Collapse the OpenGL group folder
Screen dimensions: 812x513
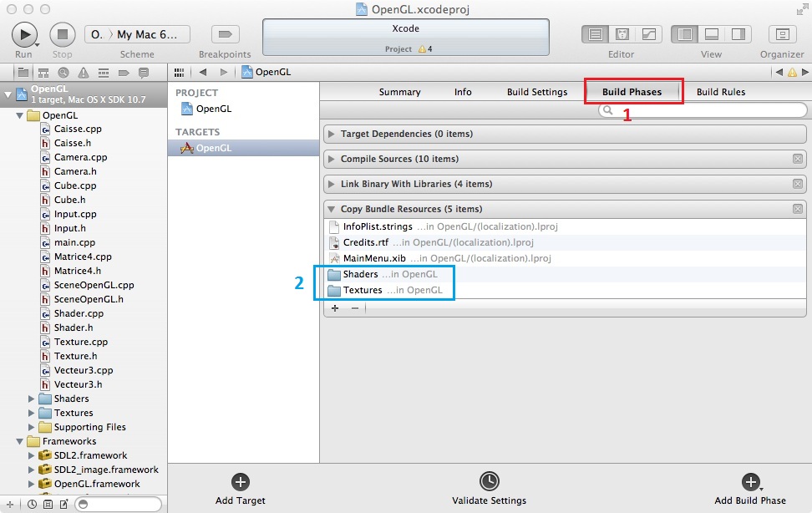20,115
